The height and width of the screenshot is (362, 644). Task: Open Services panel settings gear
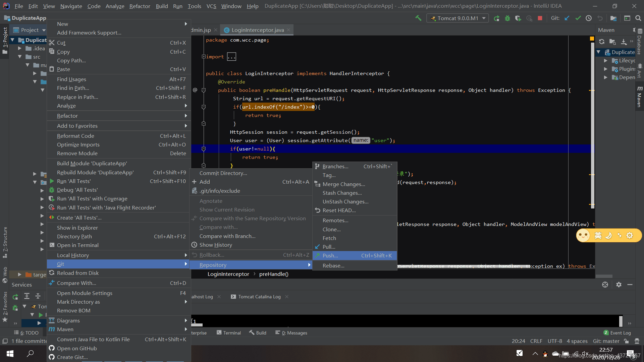[x=619, y=285]
